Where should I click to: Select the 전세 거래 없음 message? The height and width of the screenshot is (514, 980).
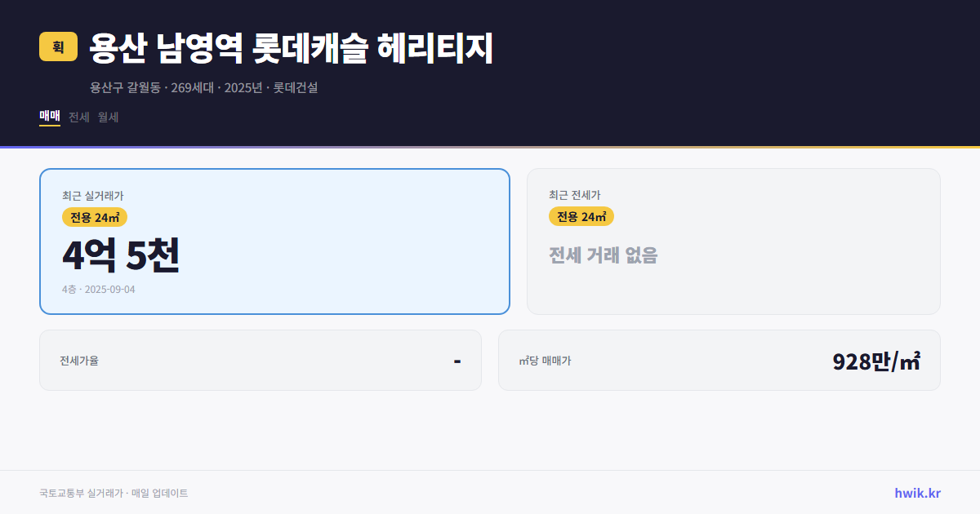604,257
